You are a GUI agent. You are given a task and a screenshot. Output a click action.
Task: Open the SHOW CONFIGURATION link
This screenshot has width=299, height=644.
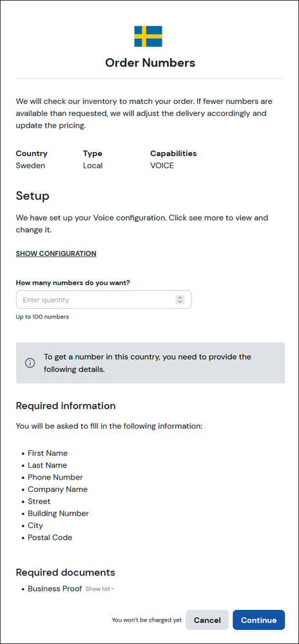(56, 253)
